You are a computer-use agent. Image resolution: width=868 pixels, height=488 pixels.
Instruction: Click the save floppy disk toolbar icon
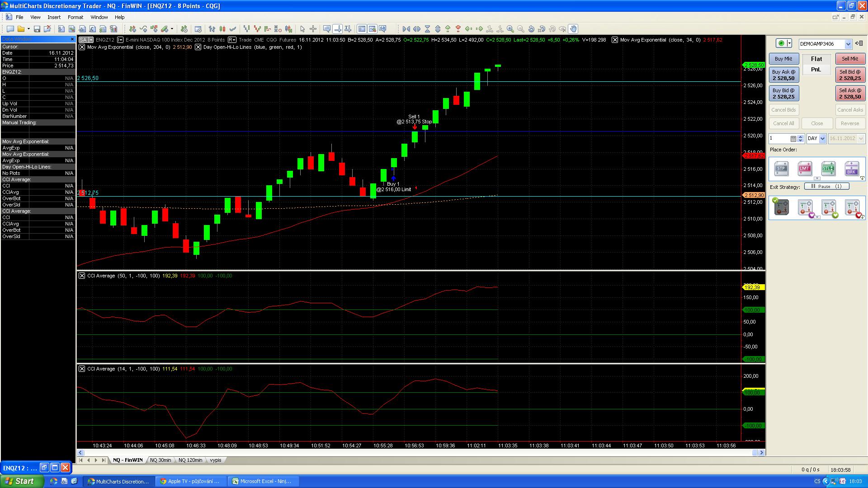click(x=37, y=29)
